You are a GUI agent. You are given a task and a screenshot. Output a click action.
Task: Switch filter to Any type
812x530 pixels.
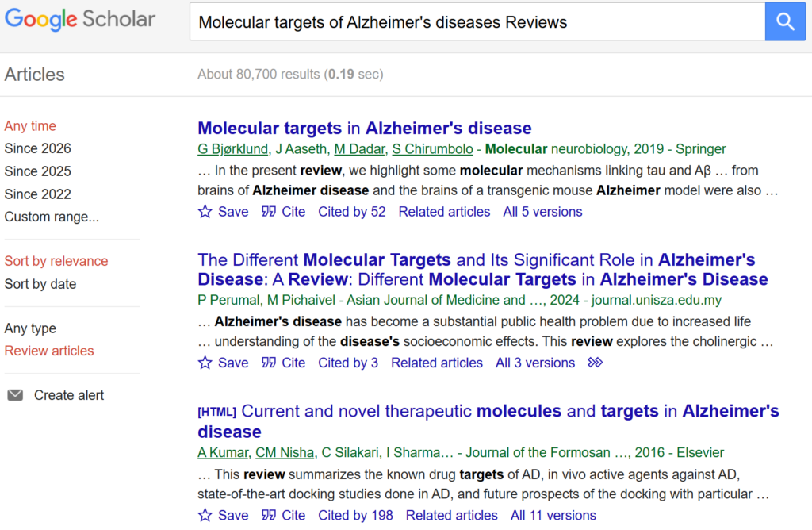click(30, 328)
